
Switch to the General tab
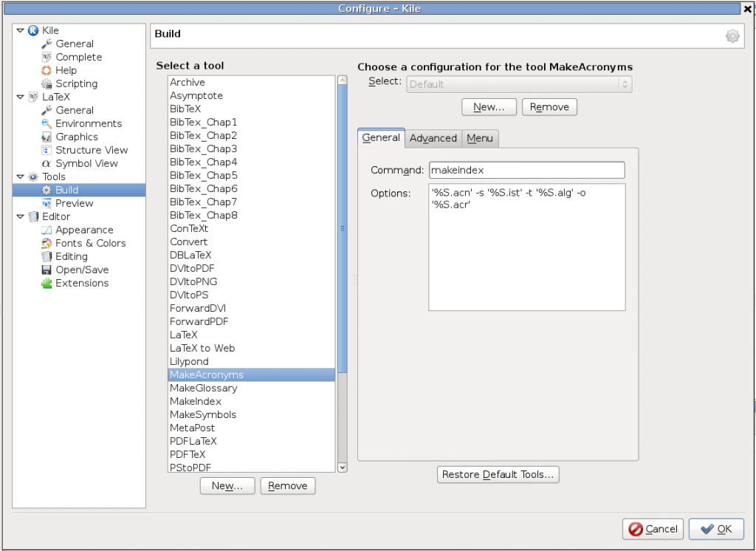pyautogui.click(x=381, y=138)
